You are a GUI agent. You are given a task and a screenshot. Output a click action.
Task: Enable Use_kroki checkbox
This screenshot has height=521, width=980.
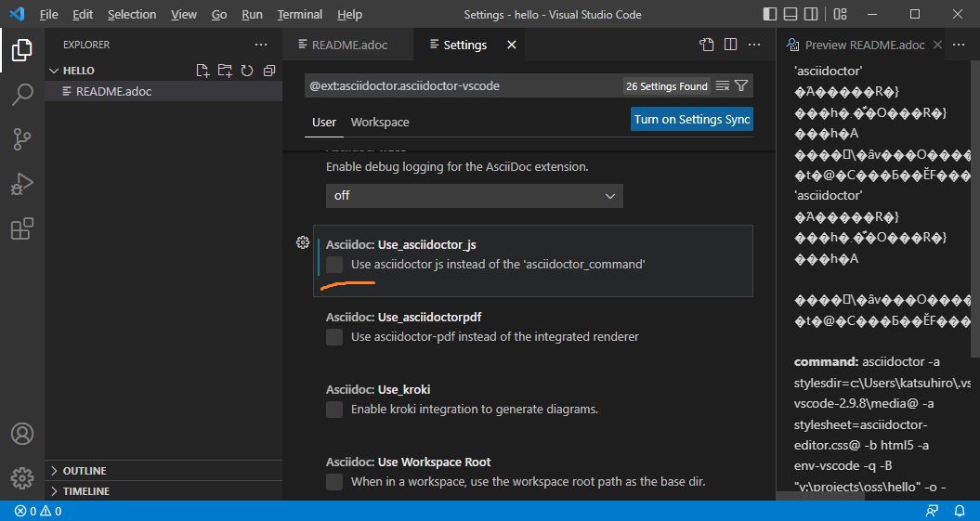pos(334,410)
